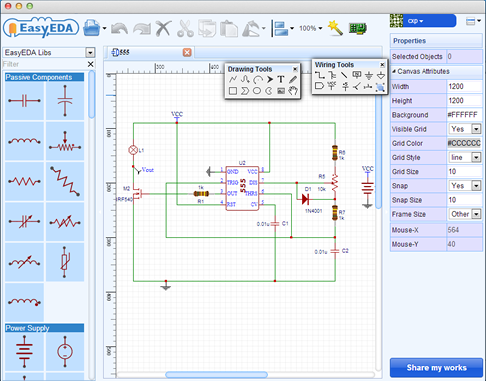Open the Visible Grid Yes dropdown
Image resolution: width=486 pixels, height=381 pixels.
point(465,129)
